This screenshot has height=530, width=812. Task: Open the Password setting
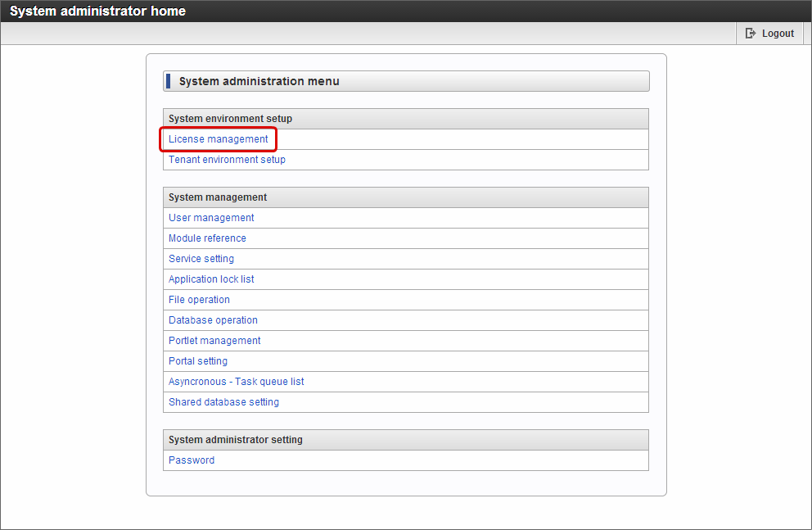click(x=191, y=460)
